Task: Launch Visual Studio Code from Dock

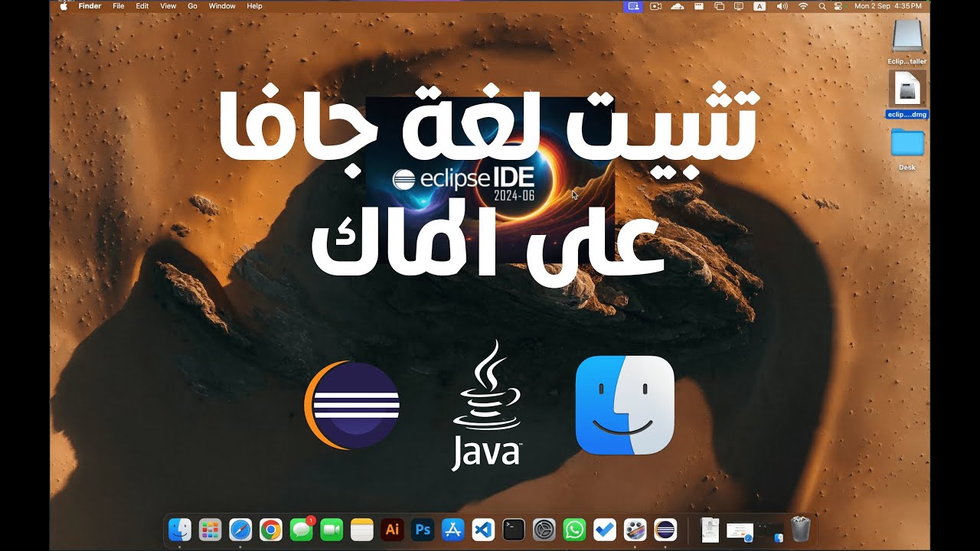Action: 483,529
